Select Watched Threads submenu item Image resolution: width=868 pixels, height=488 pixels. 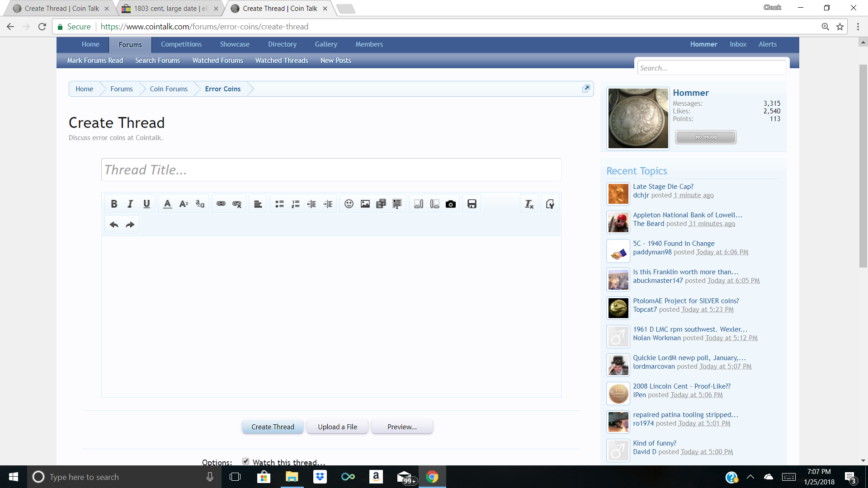(x=281, y=61)
